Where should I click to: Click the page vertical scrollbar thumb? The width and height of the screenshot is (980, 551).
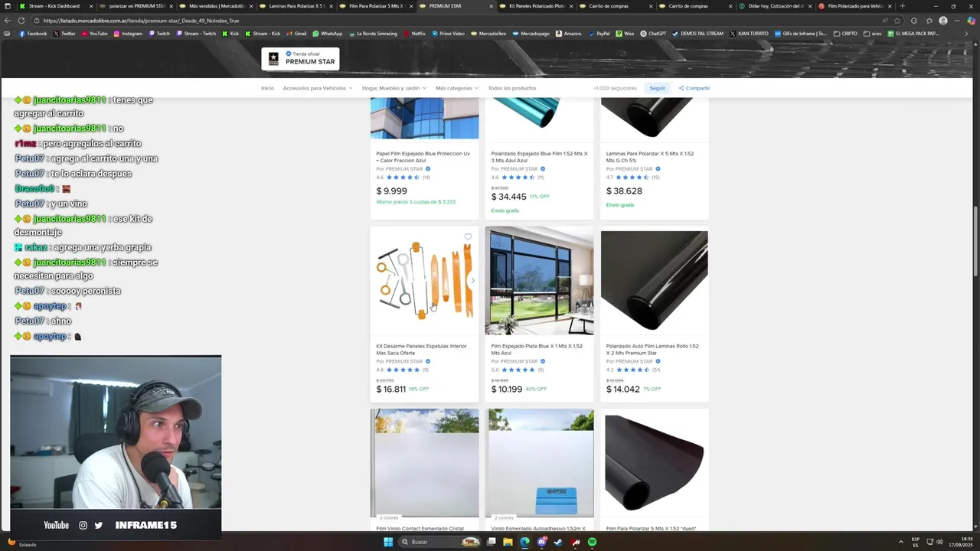click(x=975, y=242)
